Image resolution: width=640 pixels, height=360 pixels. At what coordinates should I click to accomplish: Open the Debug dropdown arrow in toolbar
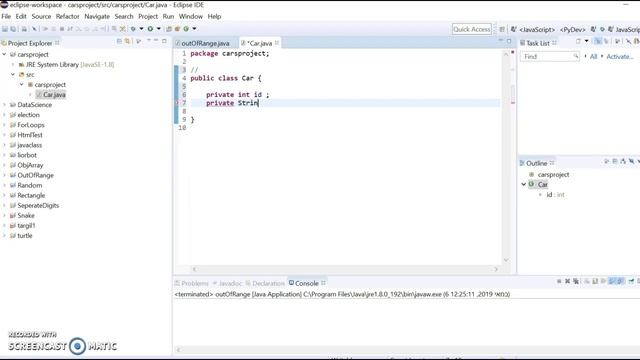coord(141,29)
